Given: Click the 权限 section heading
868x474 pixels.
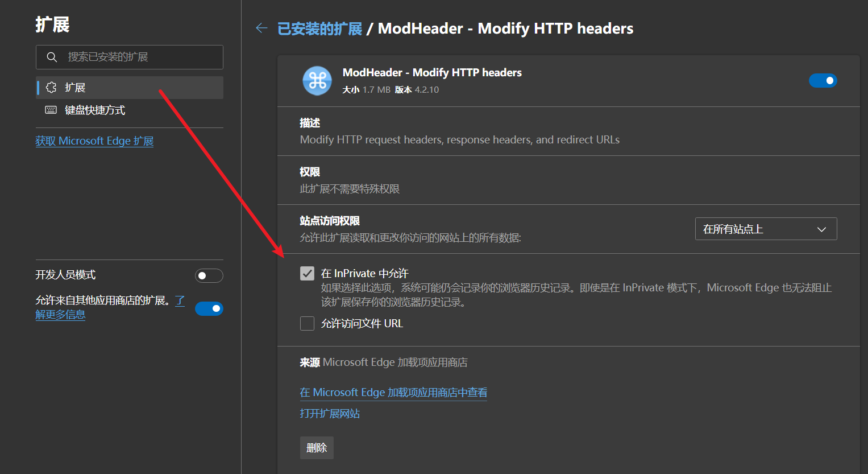Looking at the screenshot, I should 310,172.
